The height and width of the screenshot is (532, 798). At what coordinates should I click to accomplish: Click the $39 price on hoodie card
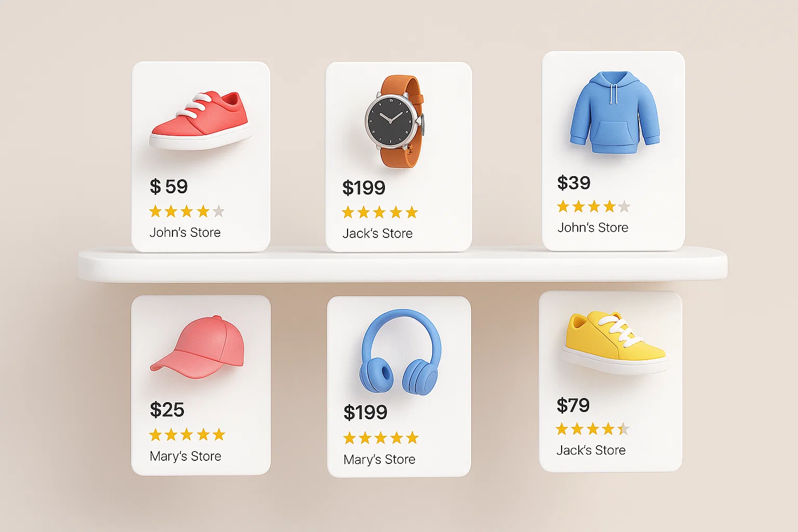[x=574, y=183]
